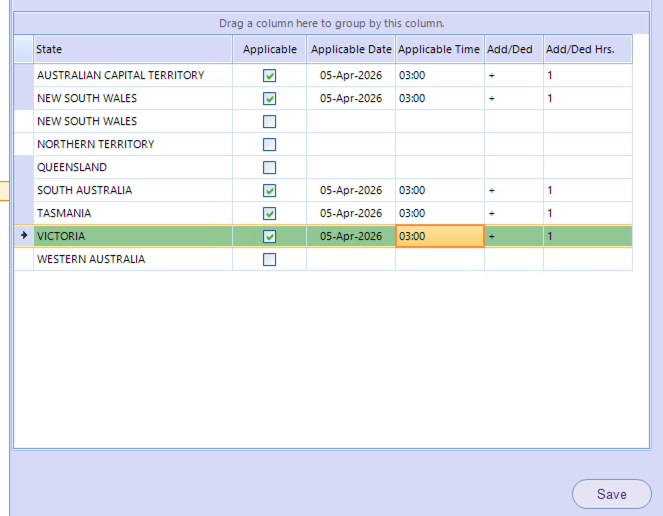Uncheck Applicable for AUSTRALIAN CAPITAL TERRITORY
Viewport: 663px width, 516px height.
tap(269, 76)
